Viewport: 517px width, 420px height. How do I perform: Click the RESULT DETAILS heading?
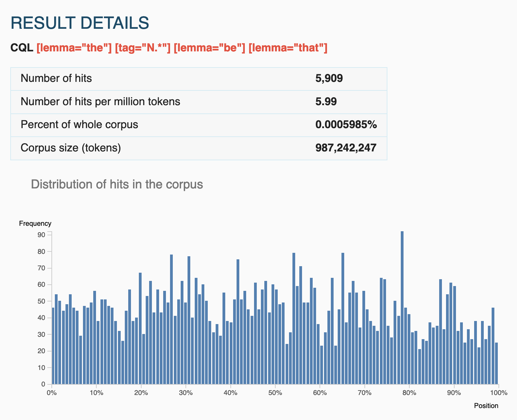tap(80, 23)
